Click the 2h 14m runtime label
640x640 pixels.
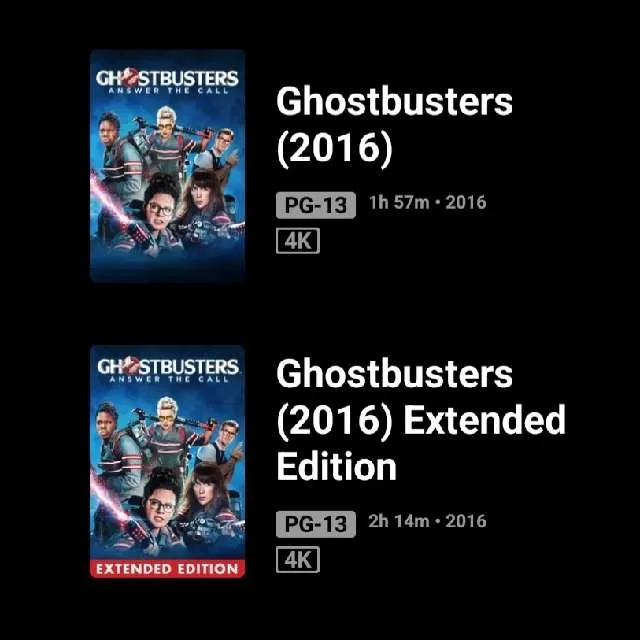coord(399,521)
